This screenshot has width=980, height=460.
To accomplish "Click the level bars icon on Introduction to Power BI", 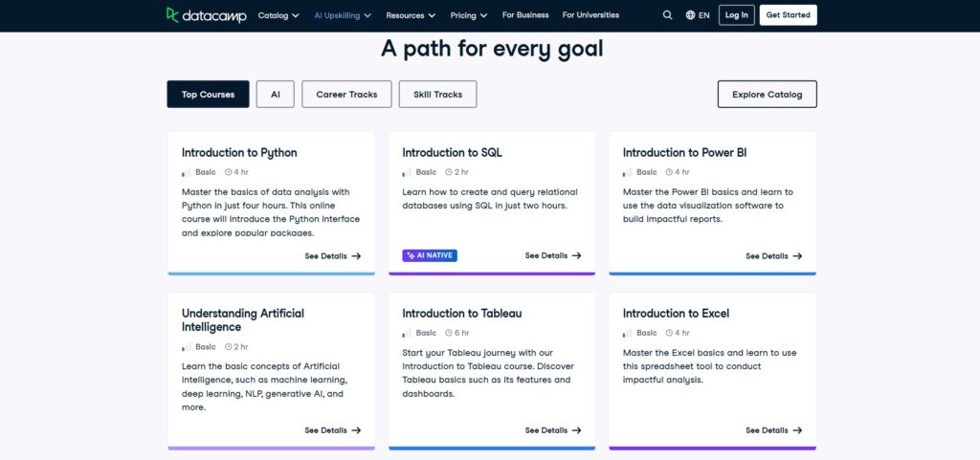I will click(x=628, y=172).
